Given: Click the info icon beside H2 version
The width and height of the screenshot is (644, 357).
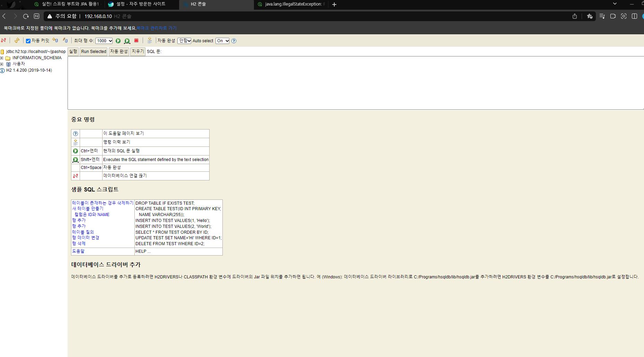Looking at the screenshot, I should click(x=2, y=71).
